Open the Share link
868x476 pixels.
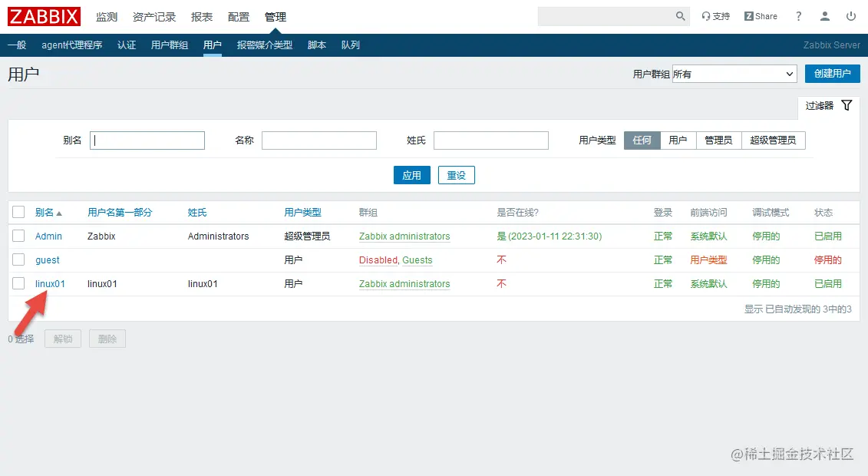click(x=761, y=17)
